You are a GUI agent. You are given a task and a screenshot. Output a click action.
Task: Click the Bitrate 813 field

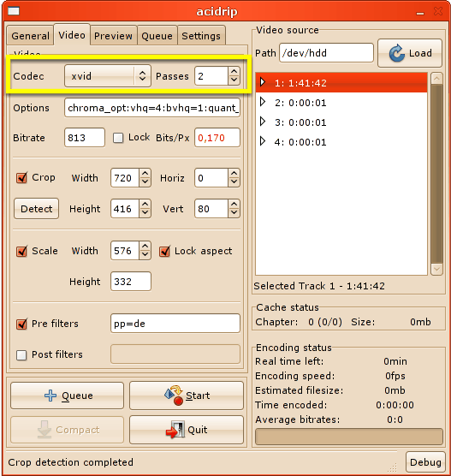tap(85, 138)
